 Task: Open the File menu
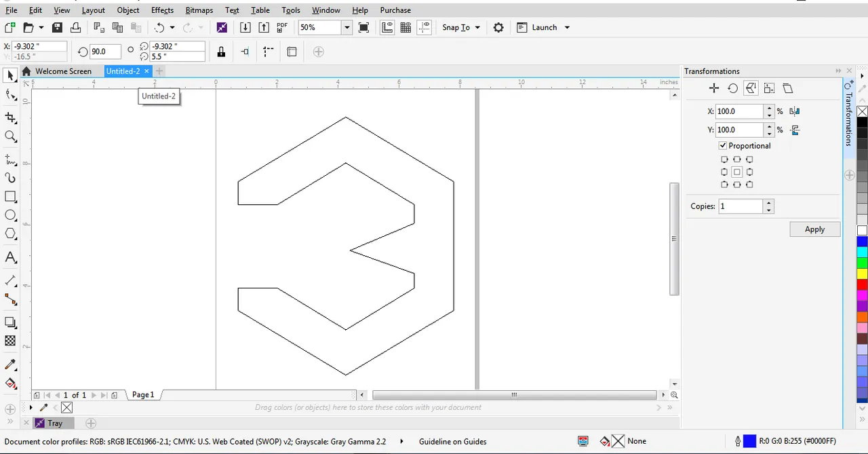pyautogui.click(x=11, y=10)
